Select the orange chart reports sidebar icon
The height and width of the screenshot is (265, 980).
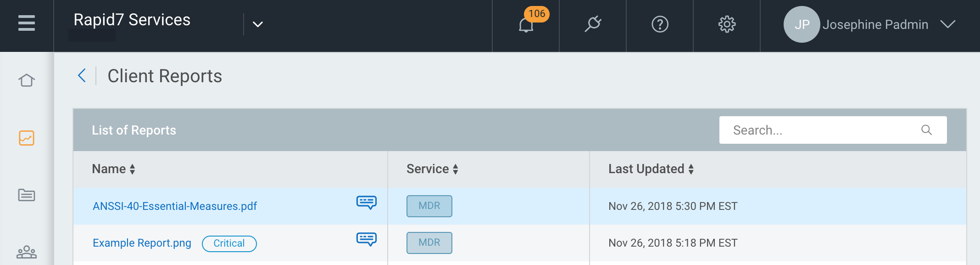(x=27, y=138)
